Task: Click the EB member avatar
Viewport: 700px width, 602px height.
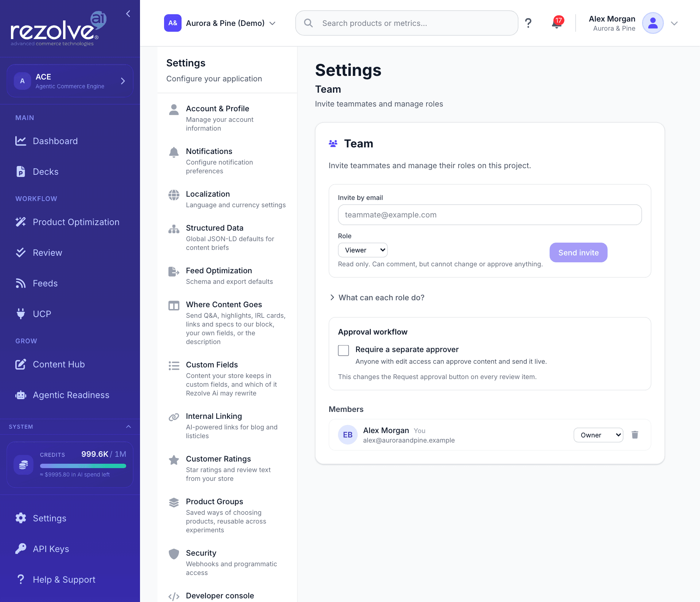Action: pos(347,435)
